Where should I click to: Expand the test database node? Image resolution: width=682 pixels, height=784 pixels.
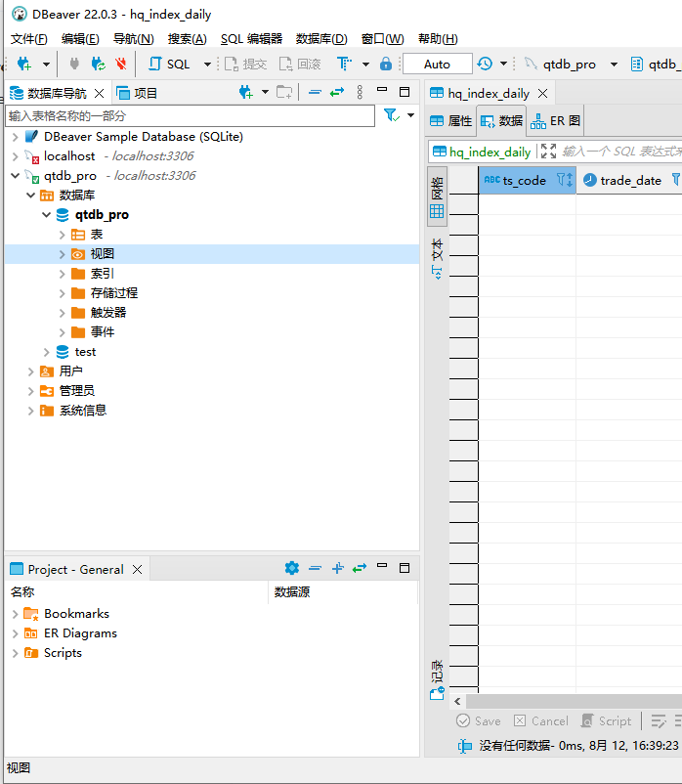(47, 352)
